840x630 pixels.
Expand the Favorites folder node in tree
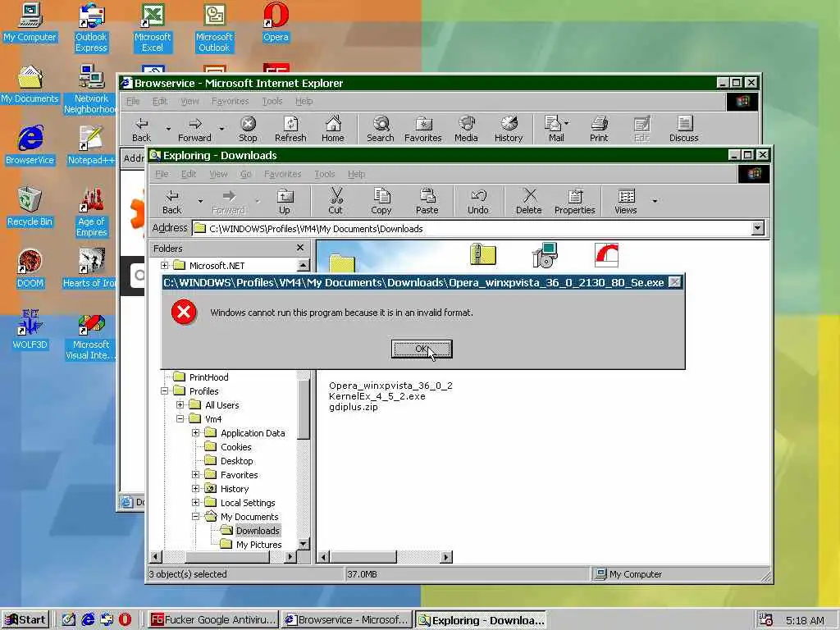coord(195,475)
